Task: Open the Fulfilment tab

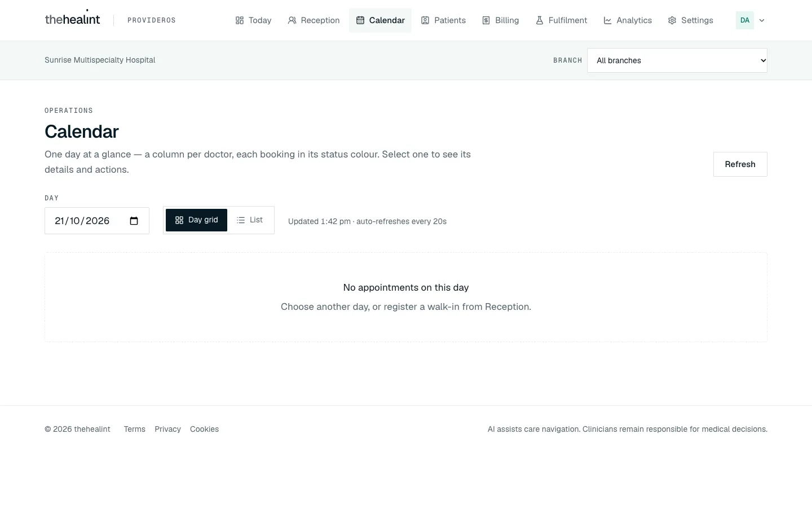Action: pyautogui.click(x=561, y=20)
